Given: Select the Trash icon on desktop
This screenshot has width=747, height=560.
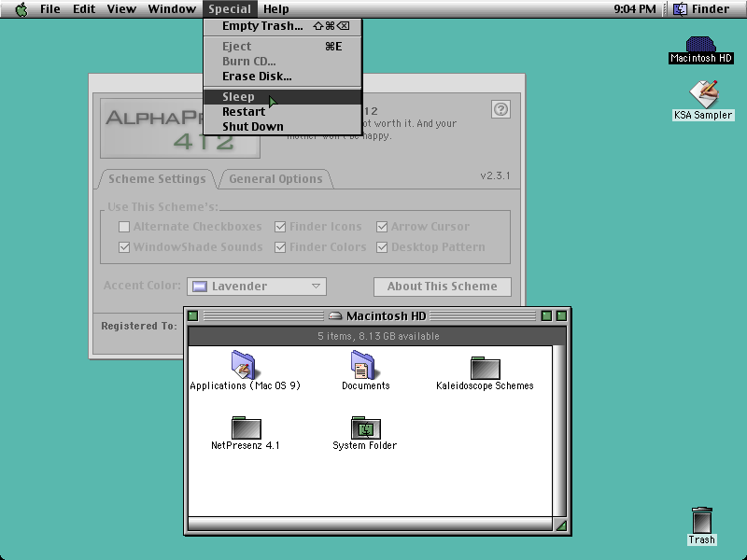Looking at the screenshot, I should tap(702, 520).
